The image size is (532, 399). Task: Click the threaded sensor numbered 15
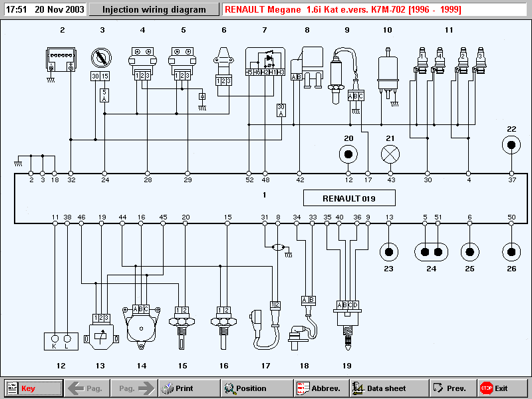pyautogui.click(x=182, y=328)
